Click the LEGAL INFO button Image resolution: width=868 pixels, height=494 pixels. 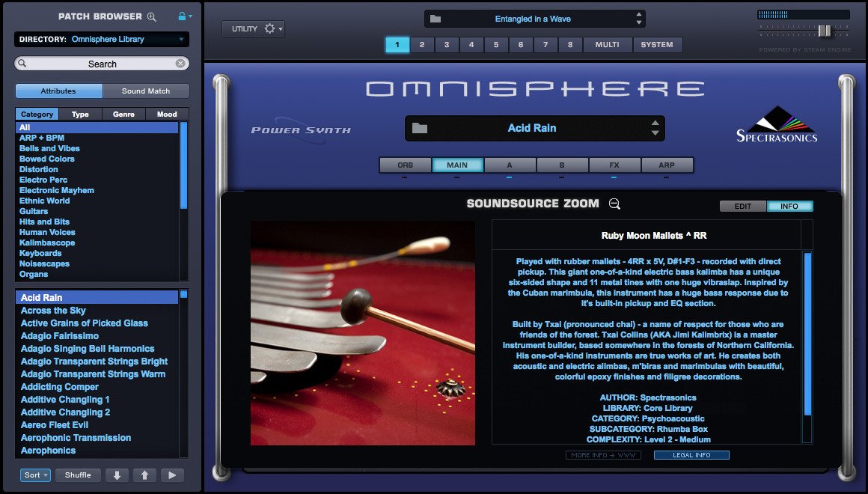(691, 455)
